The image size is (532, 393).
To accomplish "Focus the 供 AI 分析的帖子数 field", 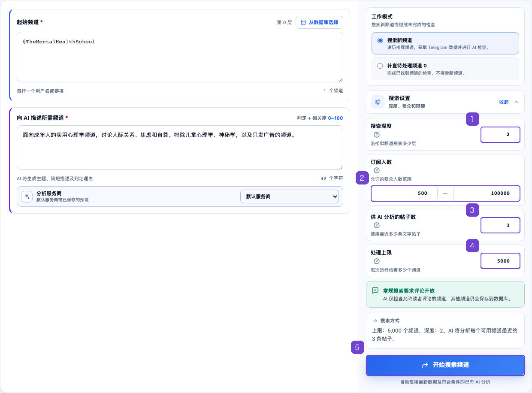I will pyautogui.click(x=500, y=225).
